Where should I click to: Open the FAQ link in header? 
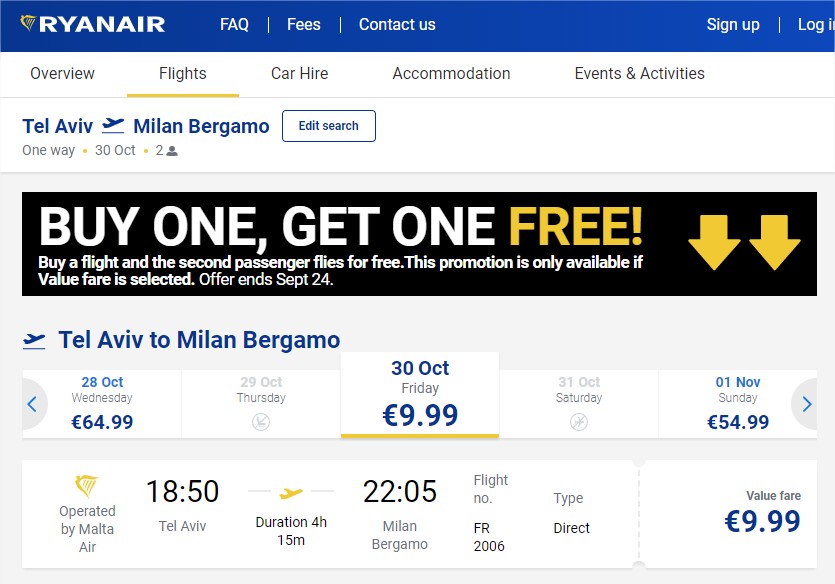coord(234,24)
